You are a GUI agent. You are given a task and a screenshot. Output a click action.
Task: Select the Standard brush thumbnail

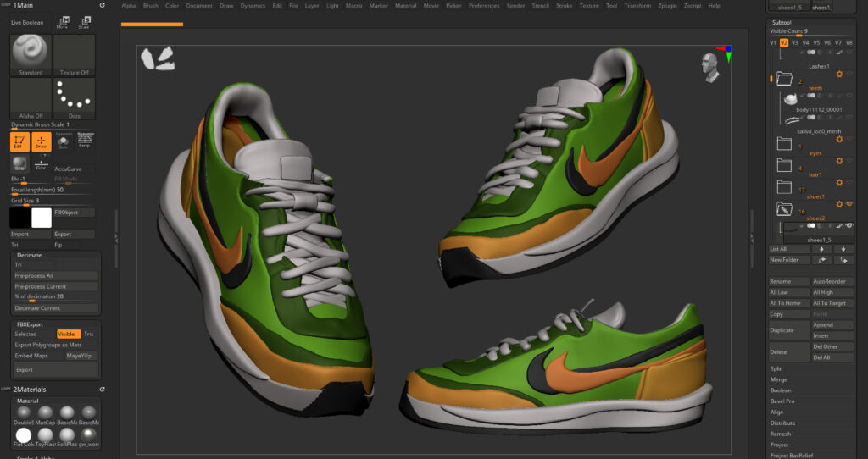[x=31, y=55]
